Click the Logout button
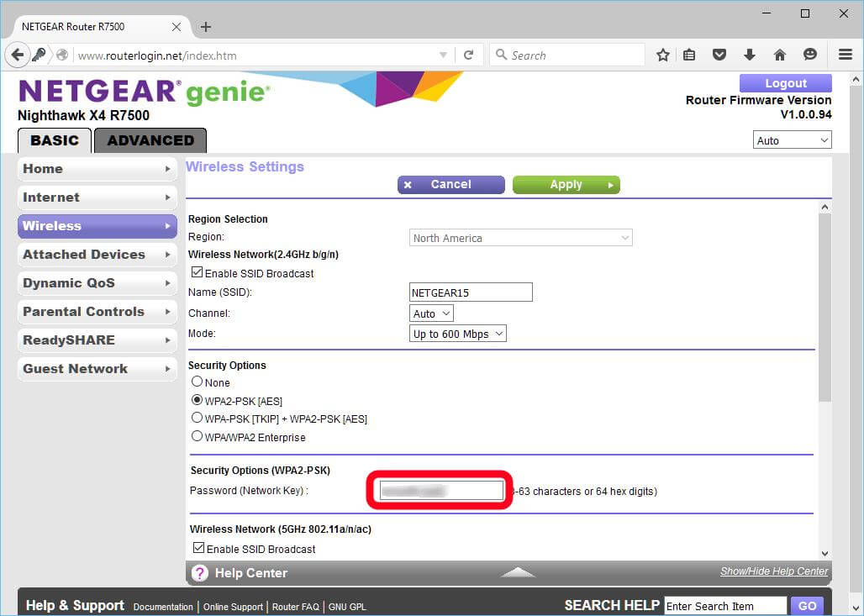This screenshot has width=864, height=616. 785,83
